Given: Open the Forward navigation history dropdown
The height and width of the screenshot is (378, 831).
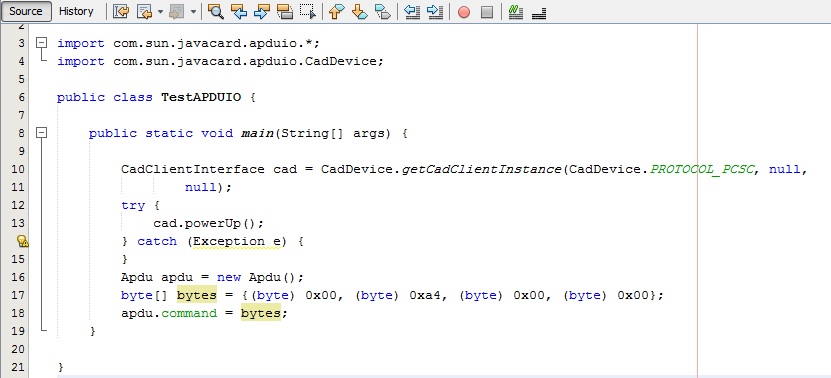Looking at the screenshot, I should [x=193, y=11].
